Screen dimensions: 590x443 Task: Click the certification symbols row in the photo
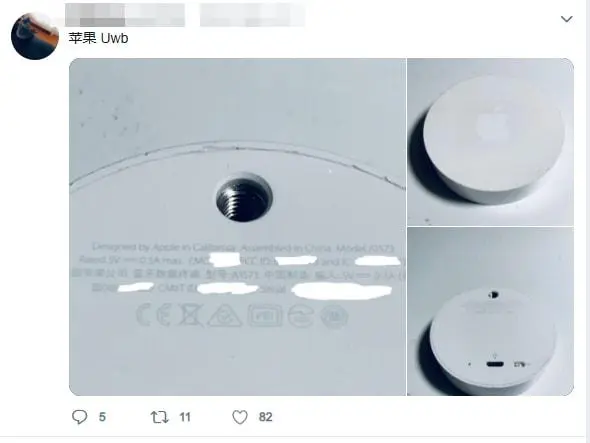coord(242,315)
